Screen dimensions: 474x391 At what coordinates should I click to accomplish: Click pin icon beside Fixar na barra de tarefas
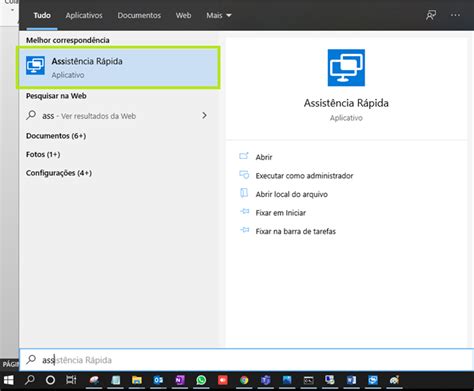tap(245, 230)
